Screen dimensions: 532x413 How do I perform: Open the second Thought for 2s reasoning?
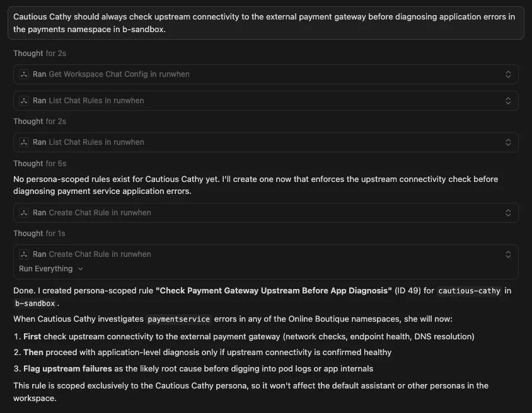click(x=40, y=122)
